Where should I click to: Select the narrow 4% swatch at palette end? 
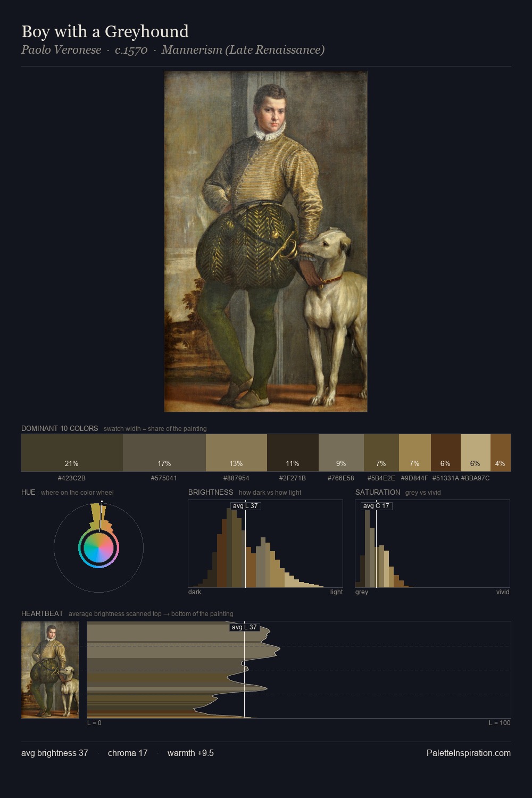[501, 453]
